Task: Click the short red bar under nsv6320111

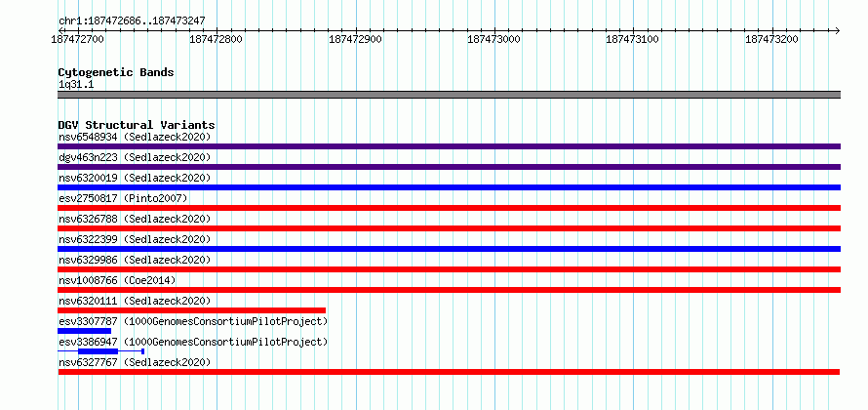Action: (x=191, y=310)
